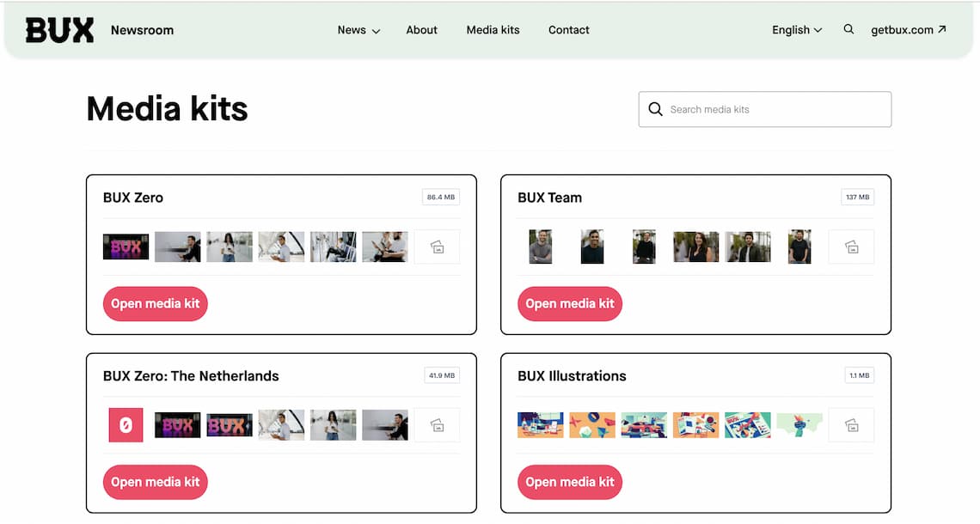Click the BUX logo in the header

[x=59, y=30]
